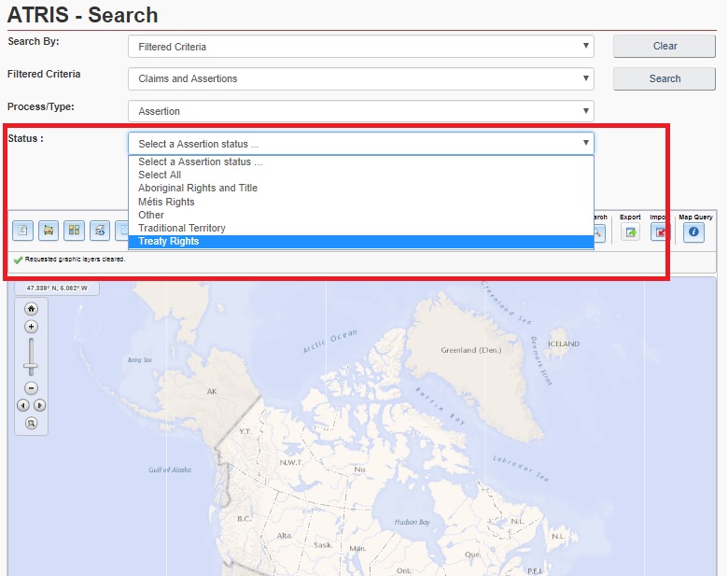
Task: Open the Search By dropdown
Action: (x=360, y=46)
